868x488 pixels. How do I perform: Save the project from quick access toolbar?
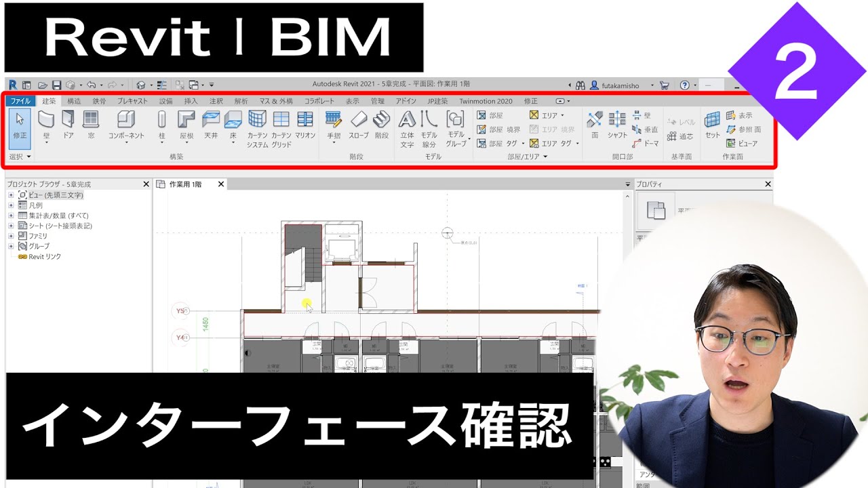point(56,85)
